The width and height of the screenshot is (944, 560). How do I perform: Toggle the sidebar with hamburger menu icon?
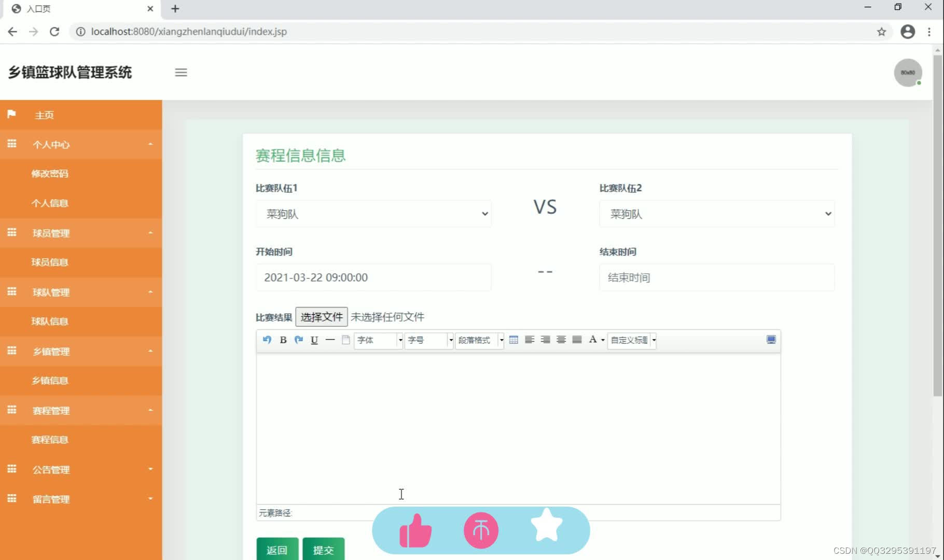(181, 73)
